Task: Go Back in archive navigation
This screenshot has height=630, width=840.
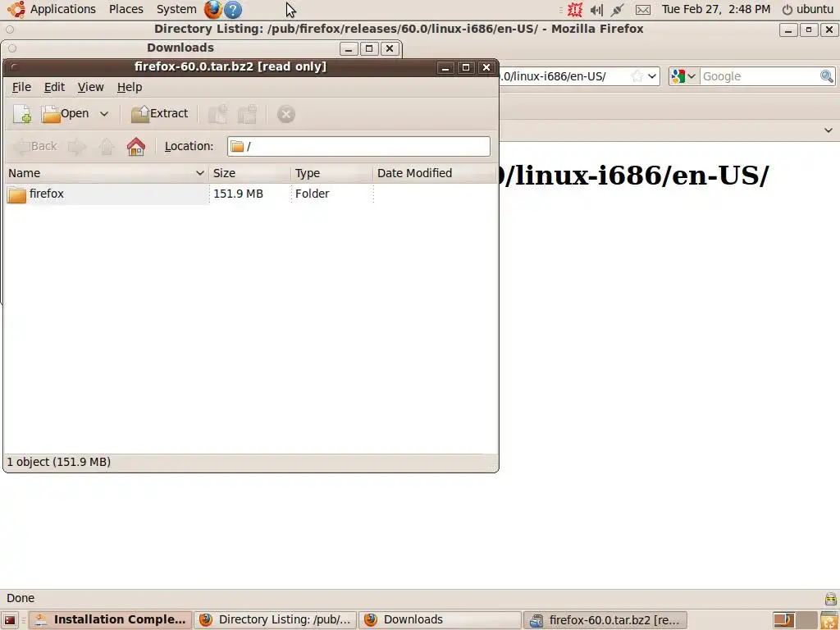Action: [34, 146]
